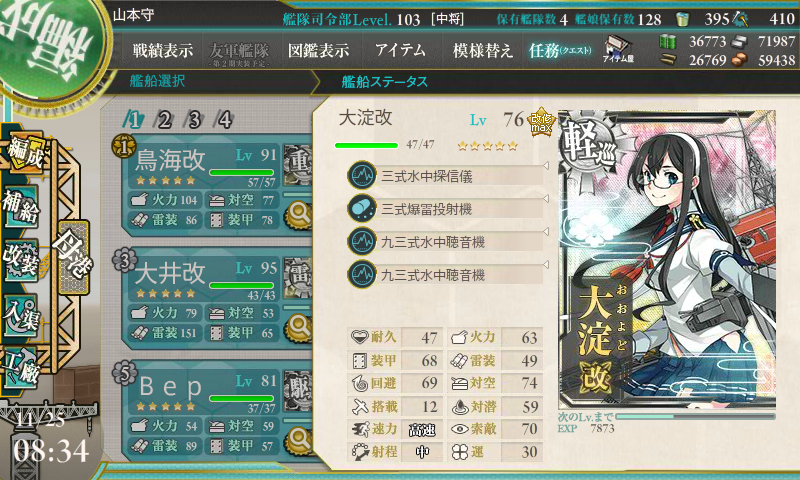Open the 図鑑表示 encyclopedia menu
The image size is (800, 480).
pos(318,50)
